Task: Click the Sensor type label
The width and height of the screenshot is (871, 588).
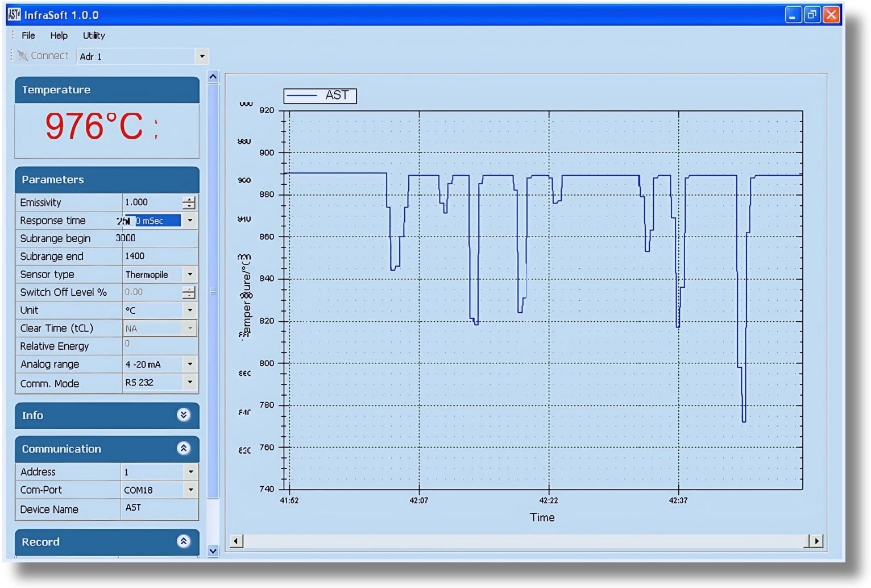Action: pos(47,275)
